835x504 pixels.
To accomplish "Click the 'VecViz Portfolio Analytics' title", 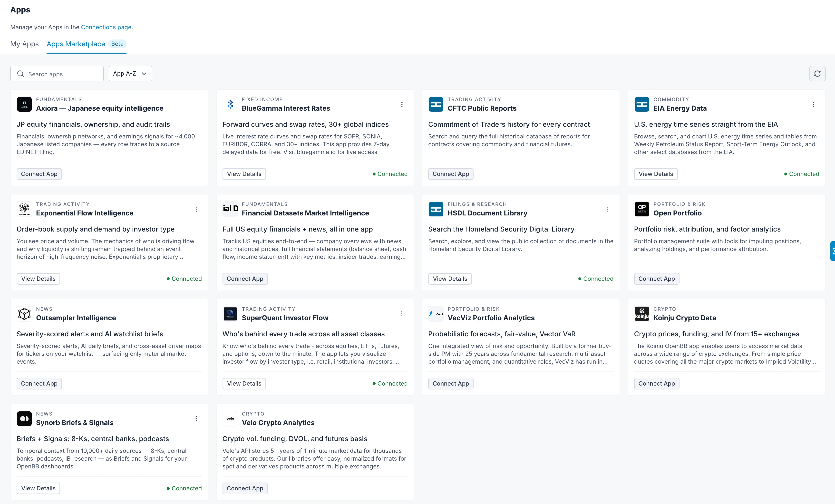I will click(x=491, y=318).
